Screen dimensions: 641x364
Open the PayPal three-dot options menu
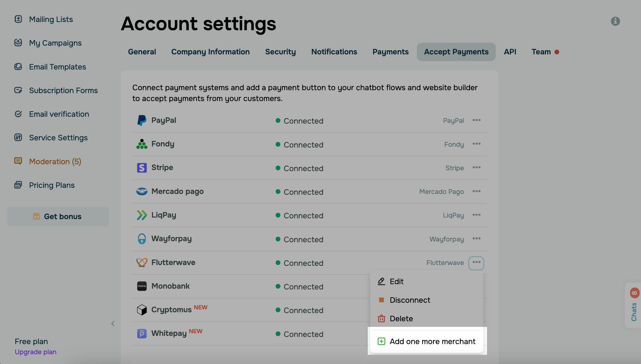[476, 120]
